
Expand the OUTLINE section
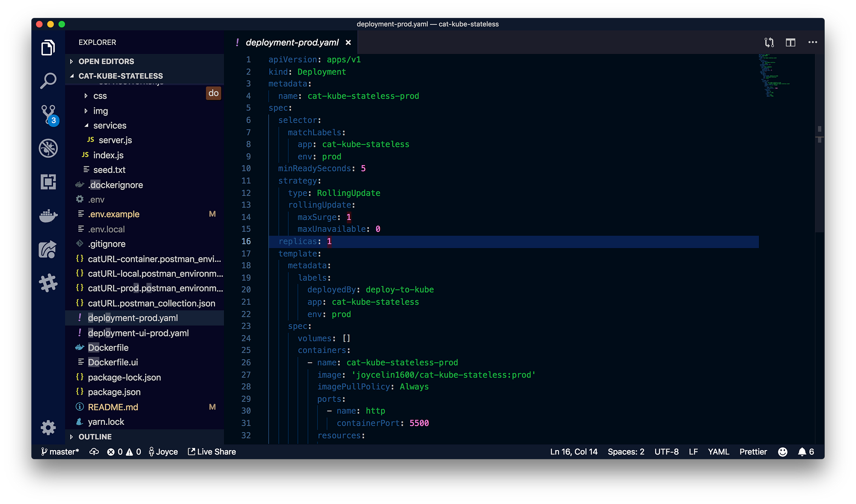click(x=95, y=436)
